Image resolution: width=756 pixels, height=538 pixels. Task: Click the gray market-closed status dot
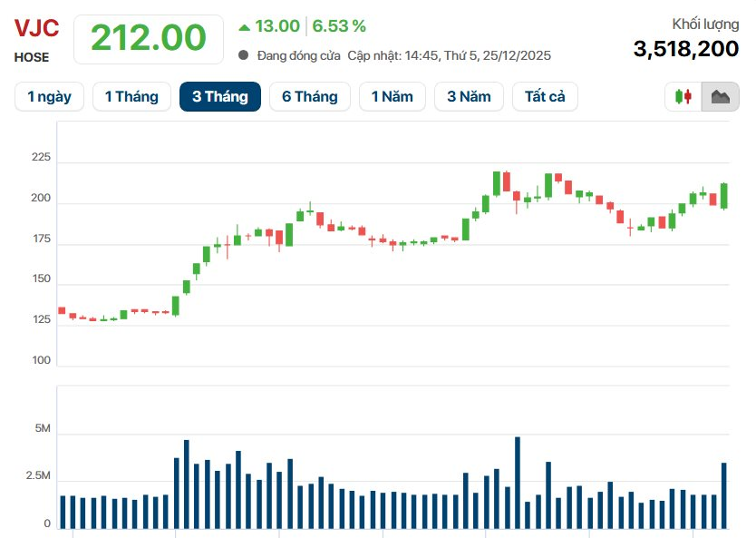click(244, 55)
